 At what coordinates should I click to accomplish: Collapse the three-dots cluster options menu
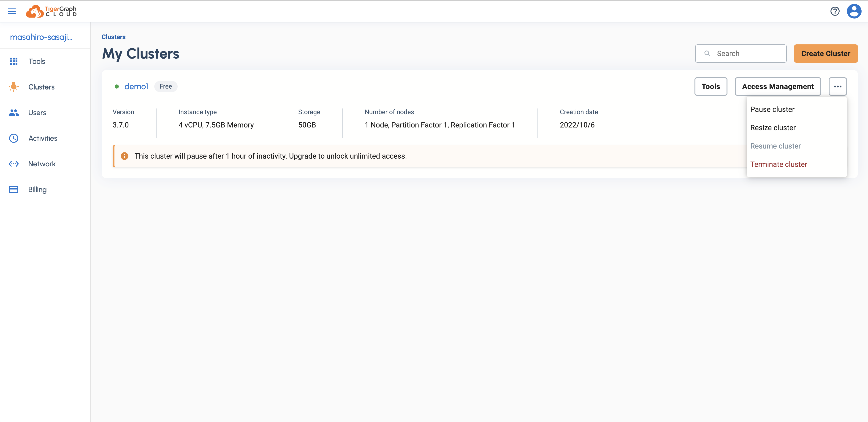click(x=837, y=87)
